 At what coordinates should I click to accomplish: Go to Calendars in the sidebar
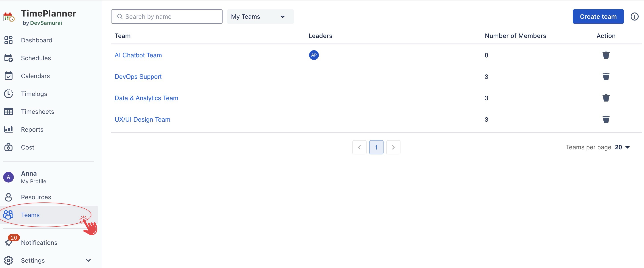[x=35, y=76]
